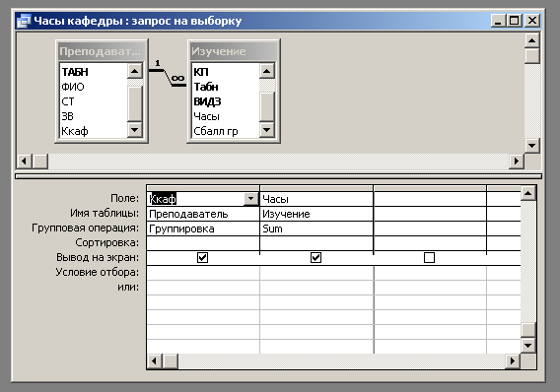The height and width of the screenshot is (392, 560).
Task: Select ВИДЗ field in Изучение table
Action: [x=207, y=101]
